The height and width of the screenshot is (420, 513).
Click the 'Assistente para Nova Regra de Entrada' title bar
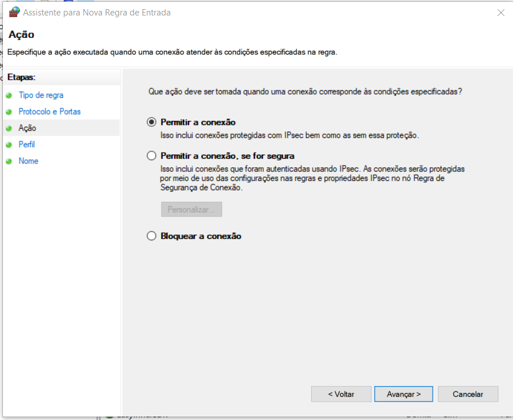pos(258,12)
